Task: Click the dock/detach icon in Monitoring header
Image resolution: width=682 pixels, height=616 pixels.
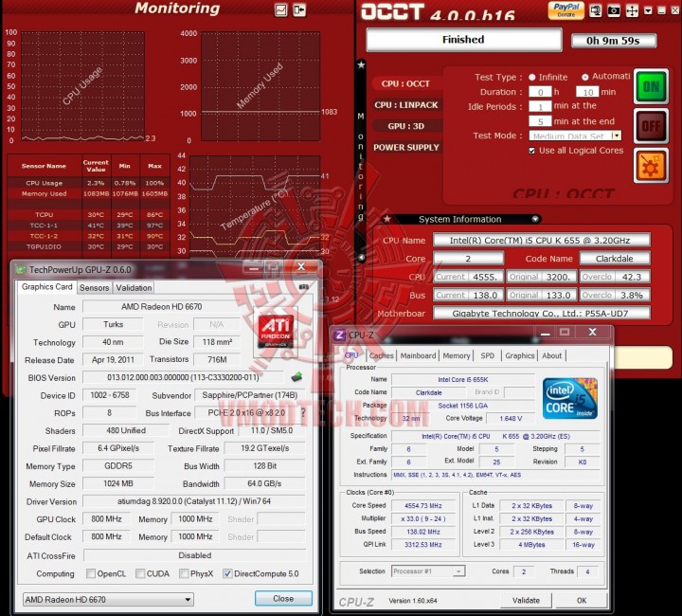Action: [x=299, y=9]
